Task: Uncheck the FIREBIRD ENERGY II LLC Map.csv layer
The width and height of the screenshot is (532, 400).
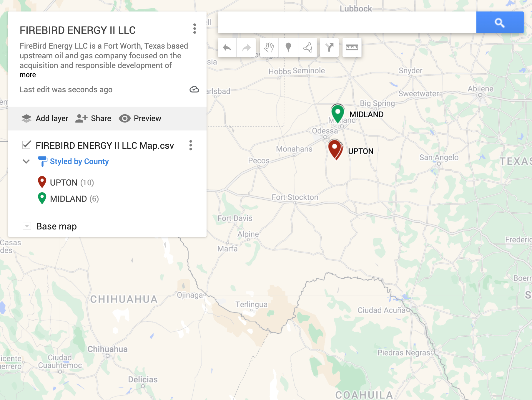Action: coord(26,145)
